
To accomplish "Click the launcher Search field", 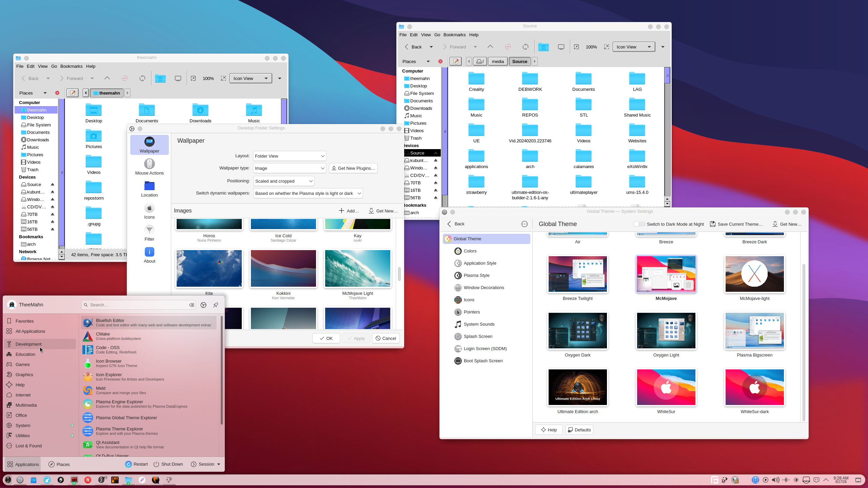I will tap(138, 305).
